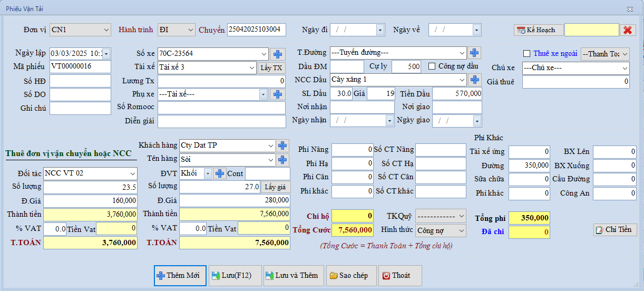Open the Kế Hoạch plan button
Viewport: 644px width, 291px height.
coord(539,30)
